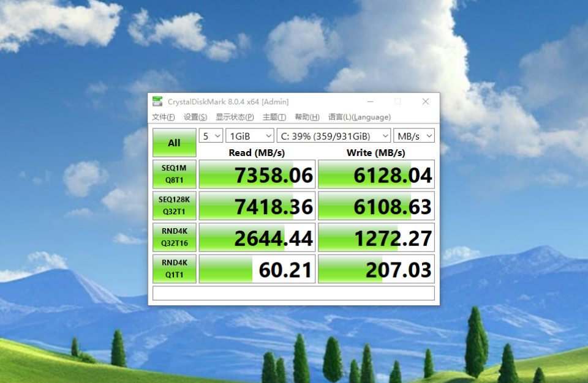Click the RND4K Q32T16 write result 1272.27
Screen dimensions: 588x383
click(376, 237)
